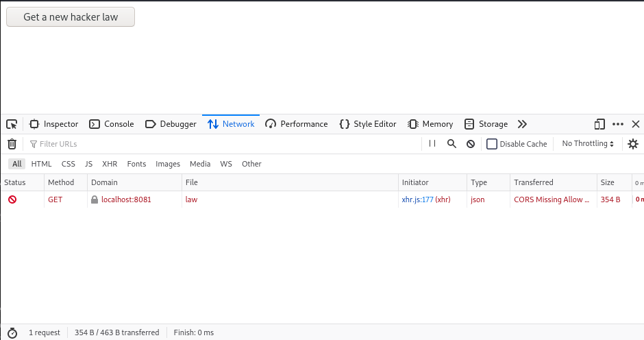Pause recording network log
Viewport: 644px width, 340px height.
[x=432, y=144]
